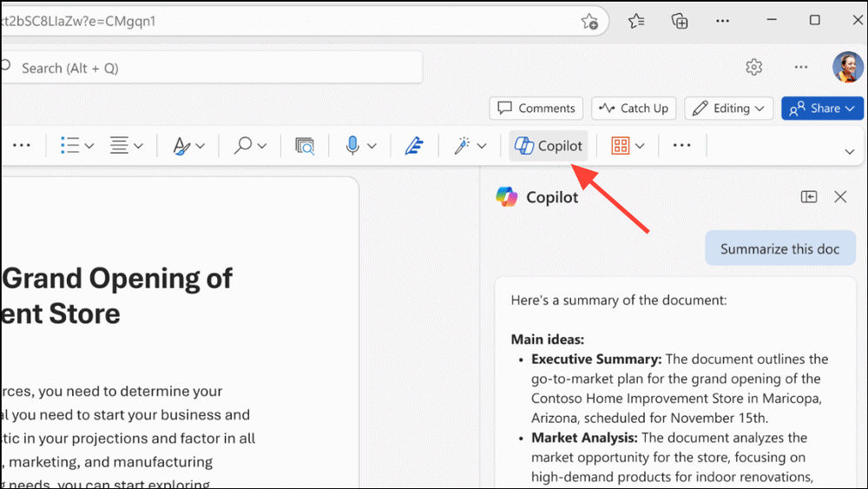Click the Comments button
Viewport: 868px width, 489px height.
[x=536, y=108]
